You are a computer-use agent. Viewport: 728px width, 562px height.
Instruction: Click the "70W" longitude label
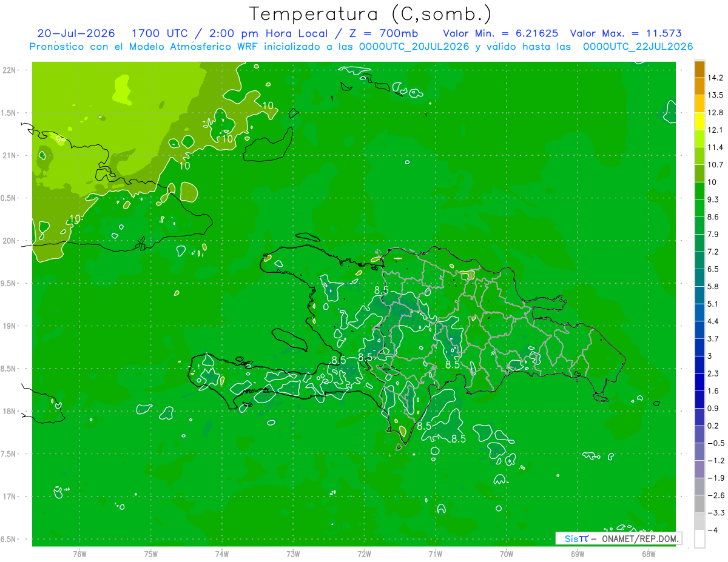pos(506,554)
